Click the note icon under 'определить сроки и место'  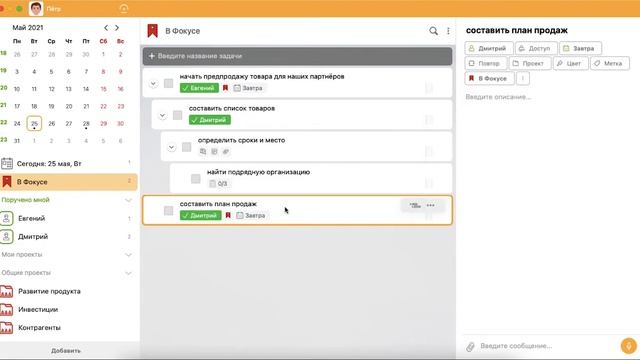214,151
